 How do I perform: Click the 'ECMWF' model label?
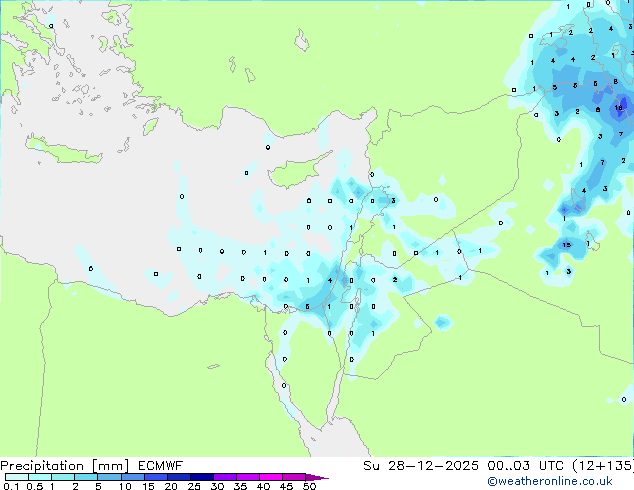(161, 466)
